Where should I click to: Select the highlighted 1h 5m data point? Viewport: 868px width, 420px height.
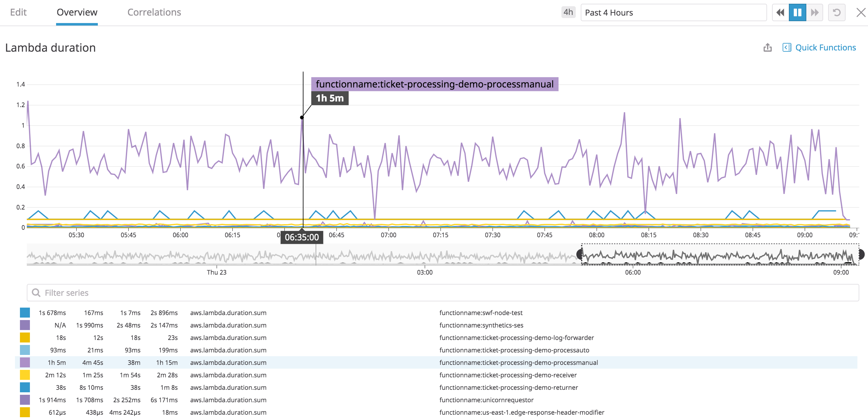coord(302,117)
